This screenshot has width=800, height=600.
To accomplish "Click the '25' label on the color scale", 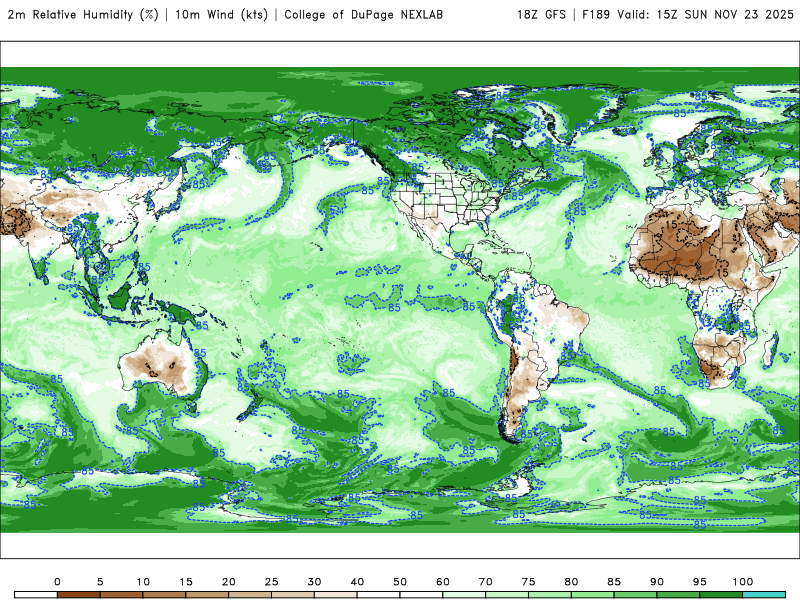I will click(x=271, y=582).
